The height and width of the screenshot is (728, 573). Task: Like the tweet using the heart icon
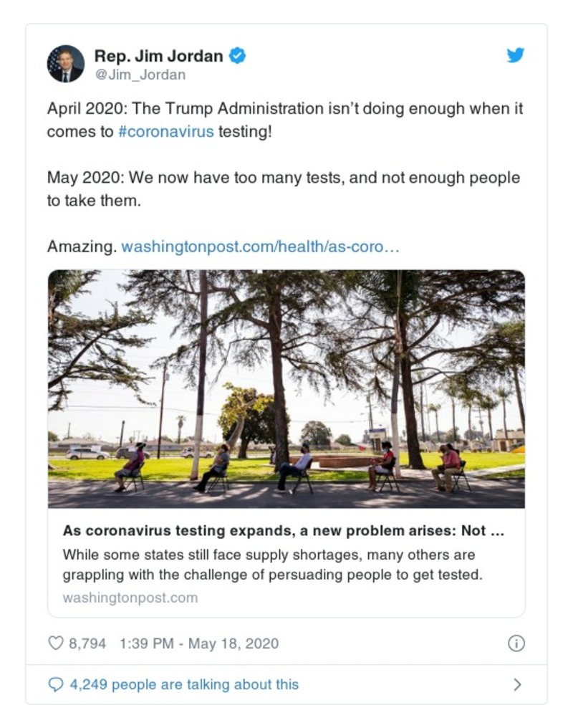tap(54, 643)
